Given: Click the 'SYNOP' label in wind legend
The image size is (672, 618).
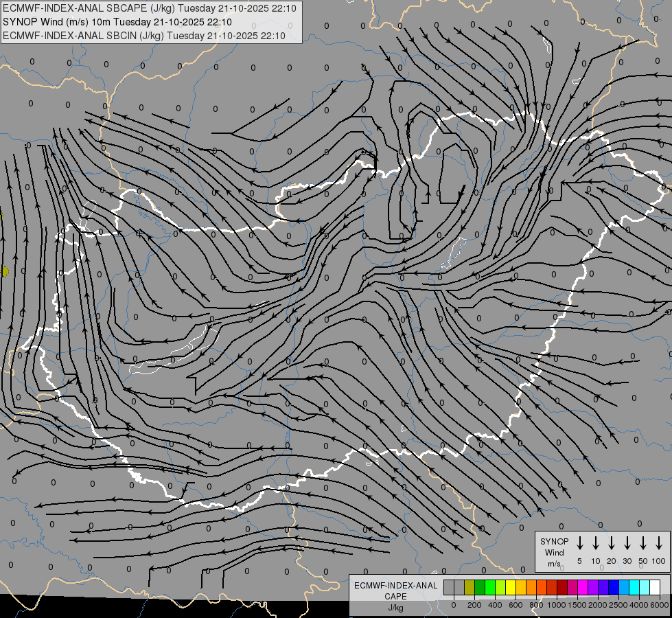Looking at the screenshot, I should pyautogui.click(x=554, y=542).
